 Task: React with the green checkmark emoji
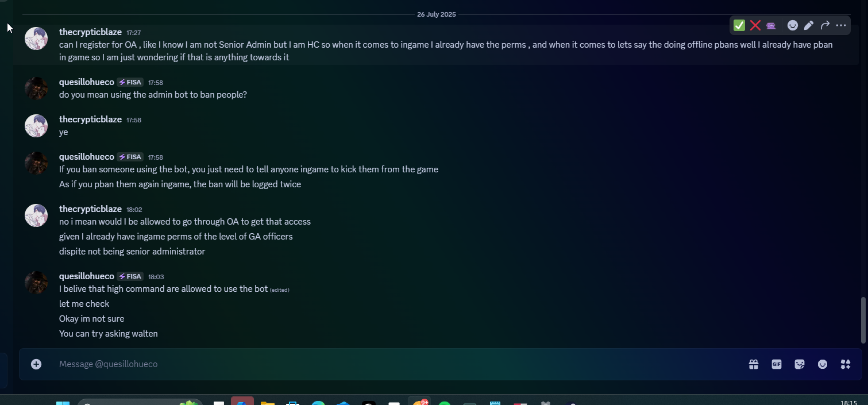point(739,25)
